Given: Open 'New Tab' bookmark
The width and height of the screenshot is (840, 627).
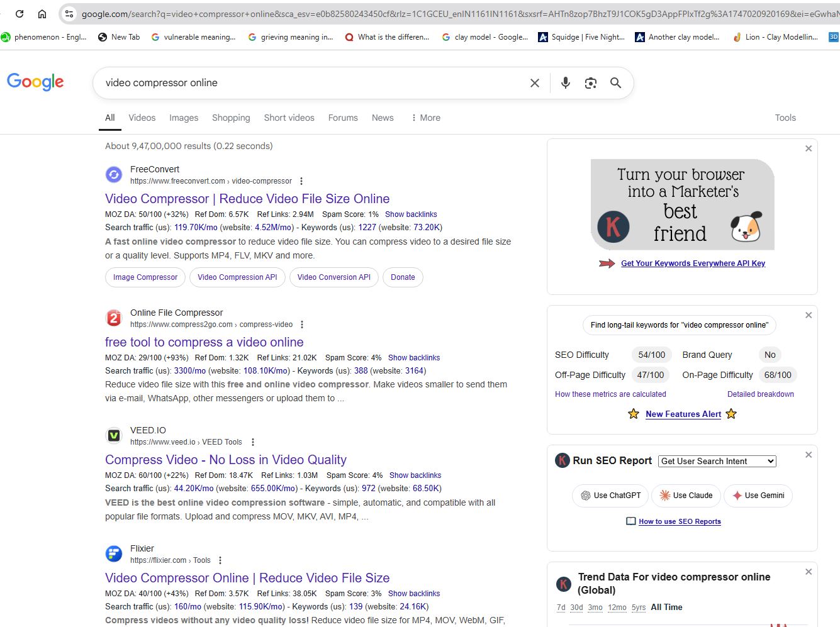Looking at the screenshot, I should click(x=119, y=37).
